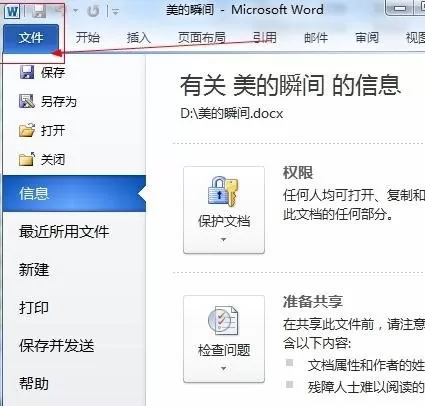Click the window title 美的瞬间 - Microsoft Word

(x=245, y=10)
